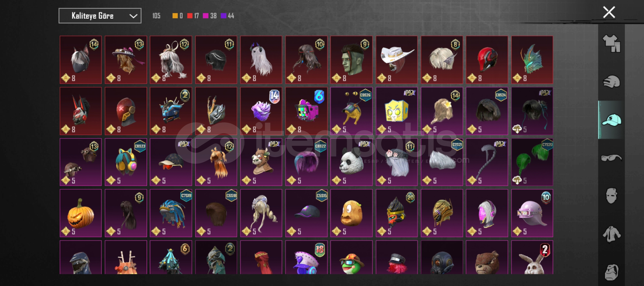Expand the Kaliteye Göre sort dropdown
Viewport: 644px width, 286px height.
pyautogui.click(x=100, y=16)
